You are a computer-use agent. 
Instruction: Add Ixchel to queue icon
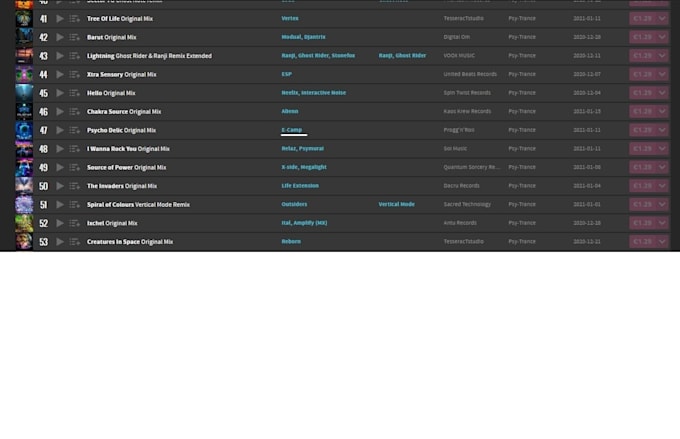click(x=75, y=223)
